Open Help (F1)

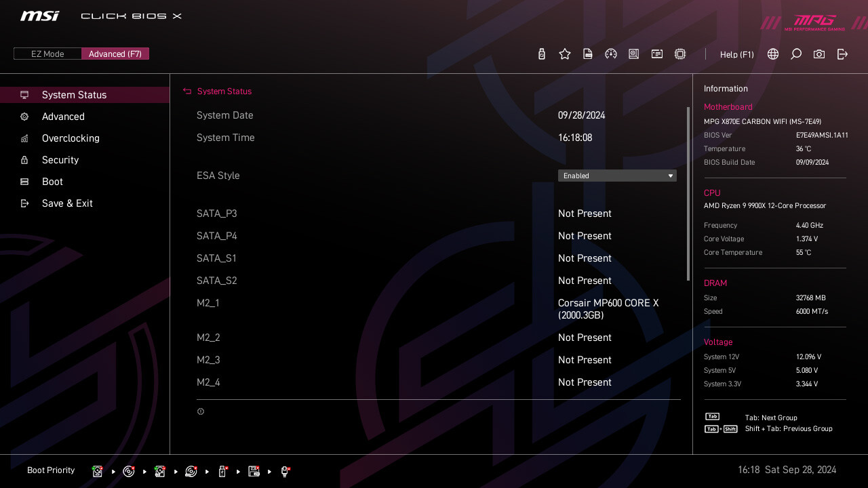click(737, 54)
